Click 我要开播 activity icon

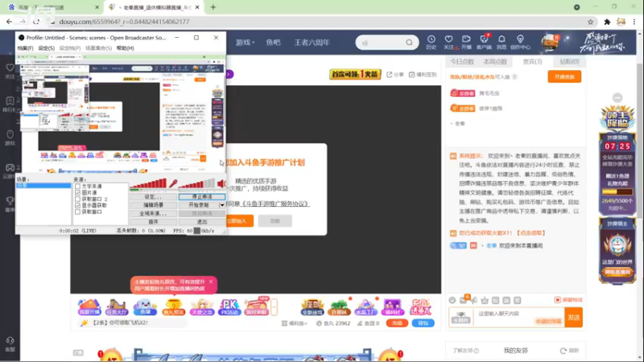point(89,306)
